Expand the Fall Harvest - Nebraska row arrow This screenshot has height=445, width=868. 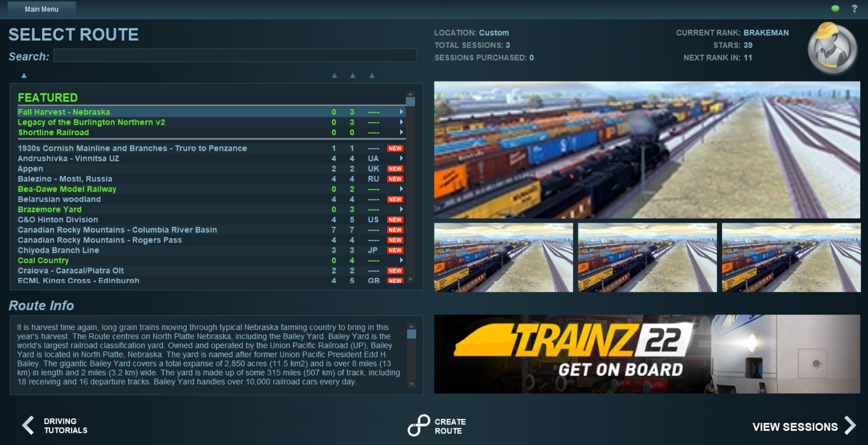tap(401, 112)
